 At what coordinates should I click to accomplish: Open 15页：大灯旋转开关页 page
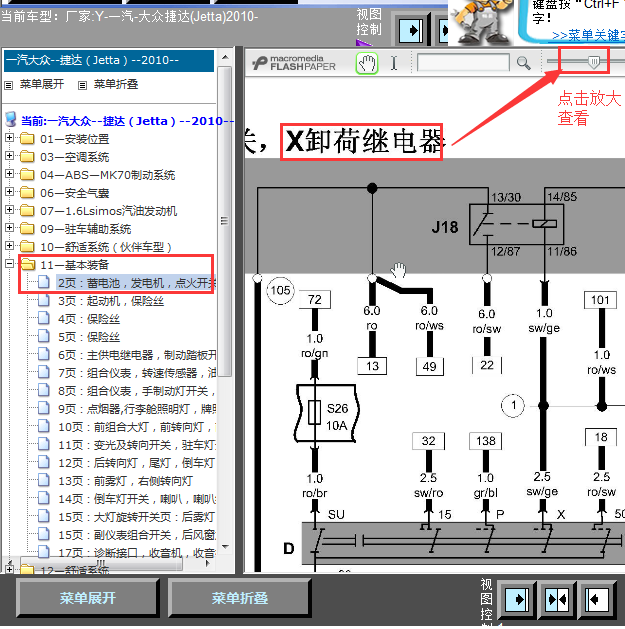pyautogui.click(x=136, y=517)
